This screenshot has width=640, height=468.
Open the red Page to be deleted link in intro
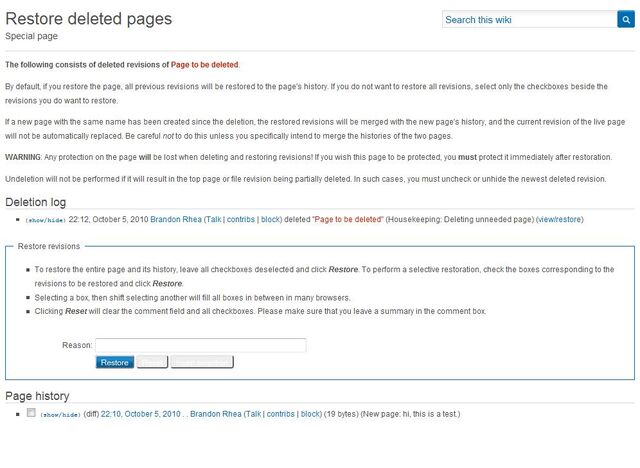tap(204, 64)
